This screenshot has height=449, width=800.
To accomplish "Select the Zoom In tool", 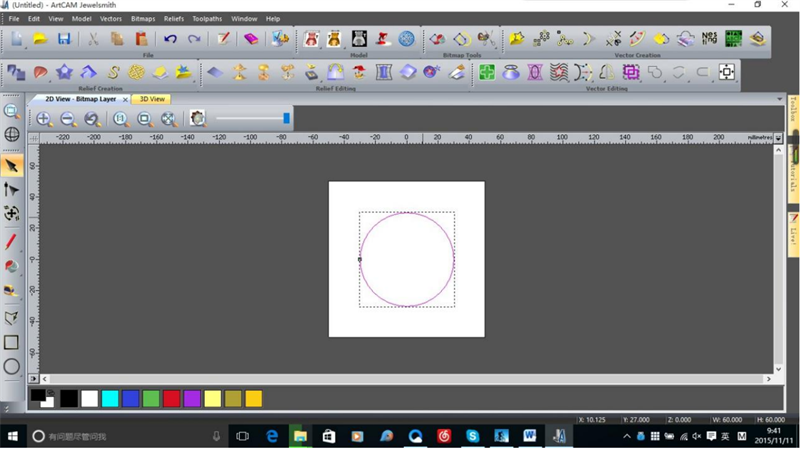I will tap(44, 119).
